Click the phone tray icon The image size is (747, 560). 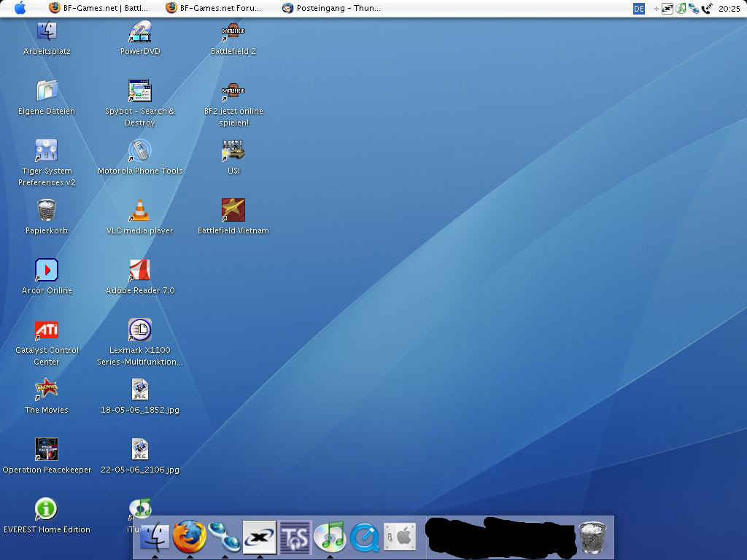click(707, 9)
